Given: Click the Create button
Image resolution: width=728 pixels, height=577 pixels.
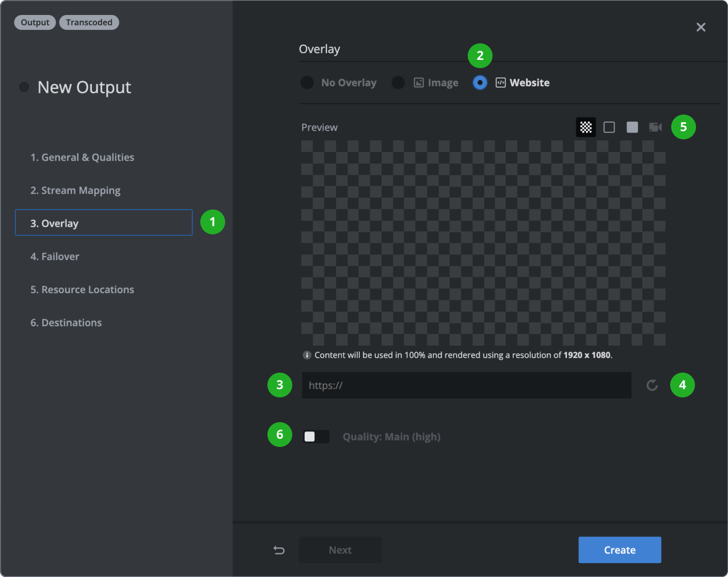Looking at the screenshot, I should [x=619, y=550].
